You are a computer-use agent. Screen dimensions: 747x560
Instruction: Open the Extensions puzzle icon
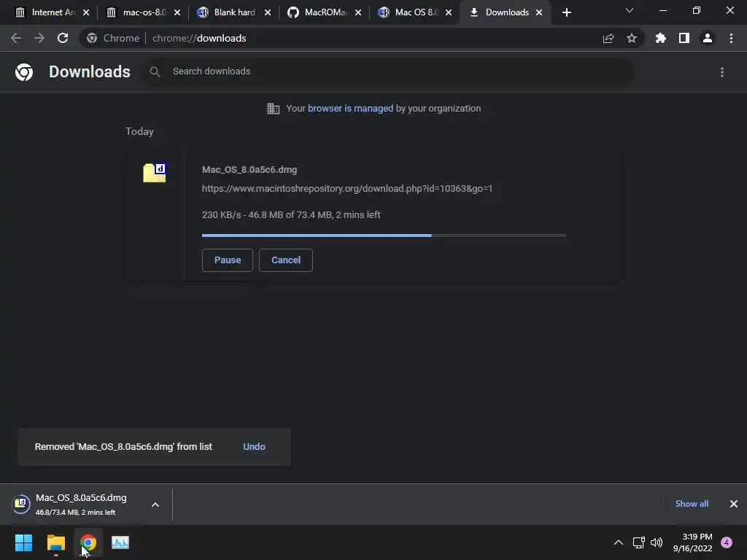click(x=661, y=38)
